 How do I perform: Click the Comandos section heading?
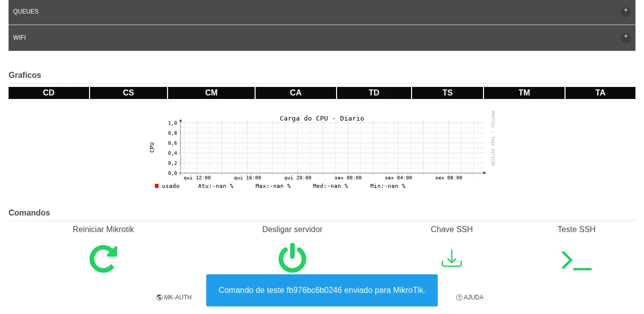tap(29, 213)
